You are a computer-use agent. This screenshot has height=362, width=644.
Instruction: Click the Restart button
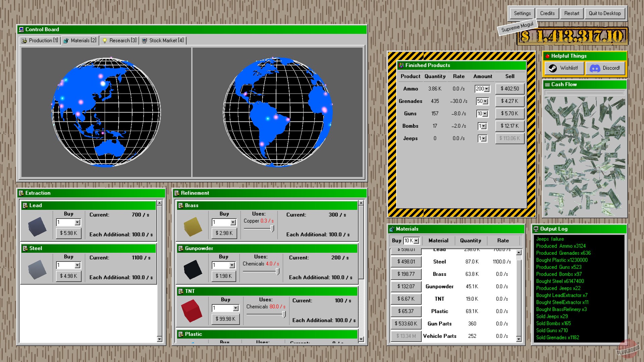[x=572, y=13]
